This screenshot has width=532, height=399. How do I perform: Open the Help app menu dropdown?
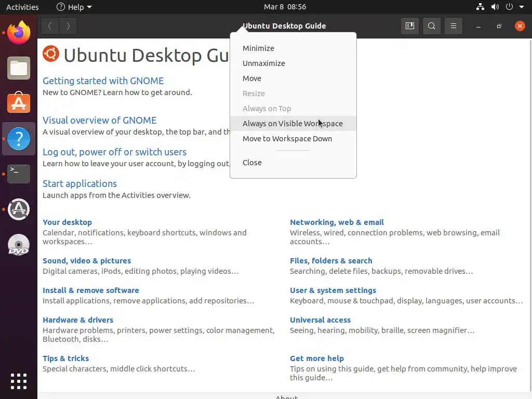click(x=74, y=7)
